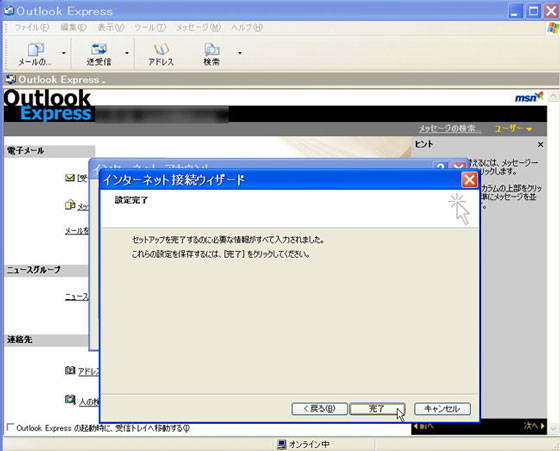Close the インターネット接続ウィザード dialog
560x451 pixels.
(x=469, y=180)
